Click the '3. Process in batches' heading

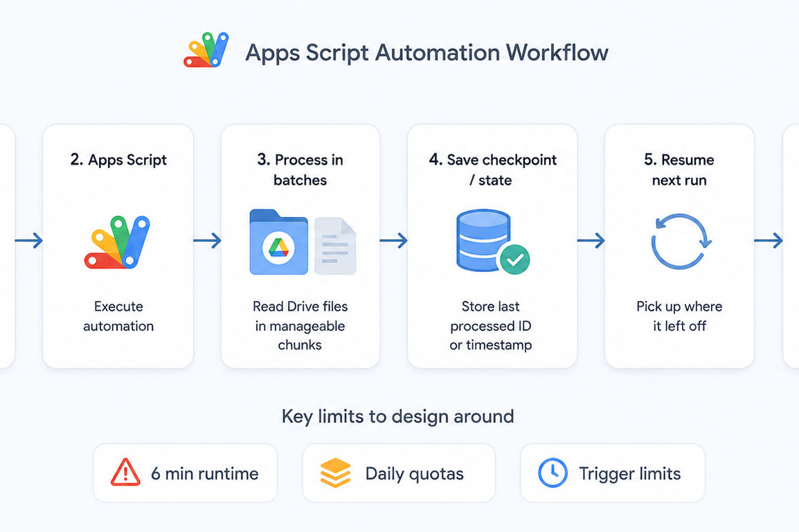tap(300, 169)
